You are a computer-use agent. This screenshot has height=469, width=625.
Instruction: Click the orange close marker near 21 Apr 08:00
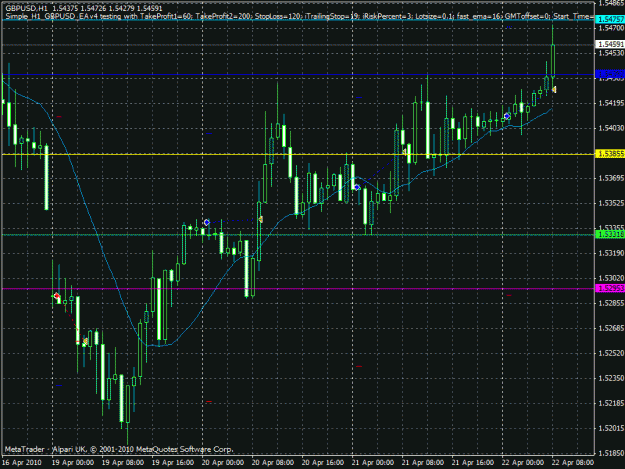tap(404, 151)
